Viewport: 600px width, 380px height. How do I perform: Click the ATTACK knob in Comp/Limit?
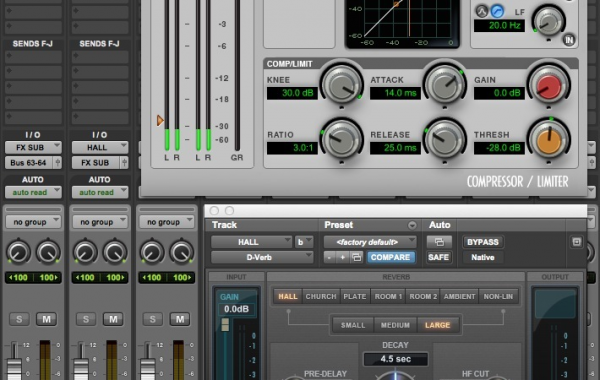point(445,85)
